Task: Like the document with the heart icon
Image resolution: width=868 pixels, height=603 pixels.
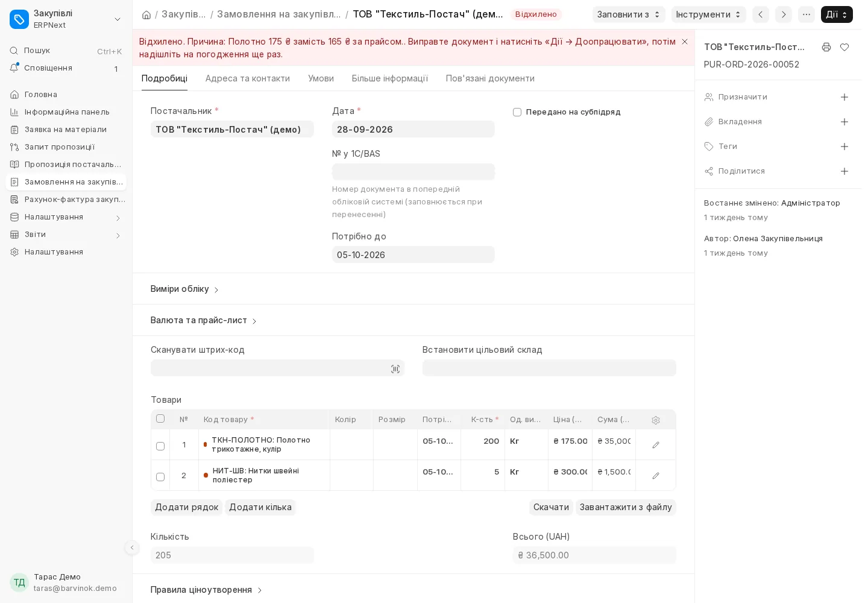Action: (x=844, y=47)
